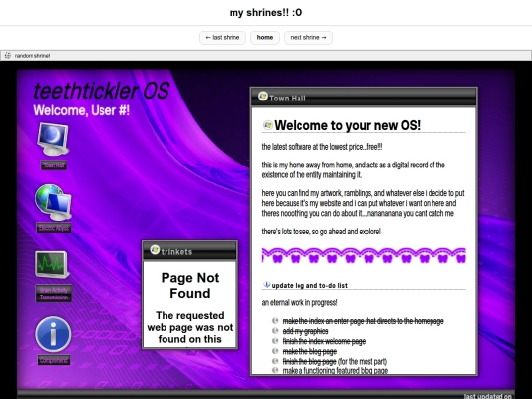532x399 pixels.
Task: Click 'make the blog page' to-do item
Action: (x=309, y=351)
